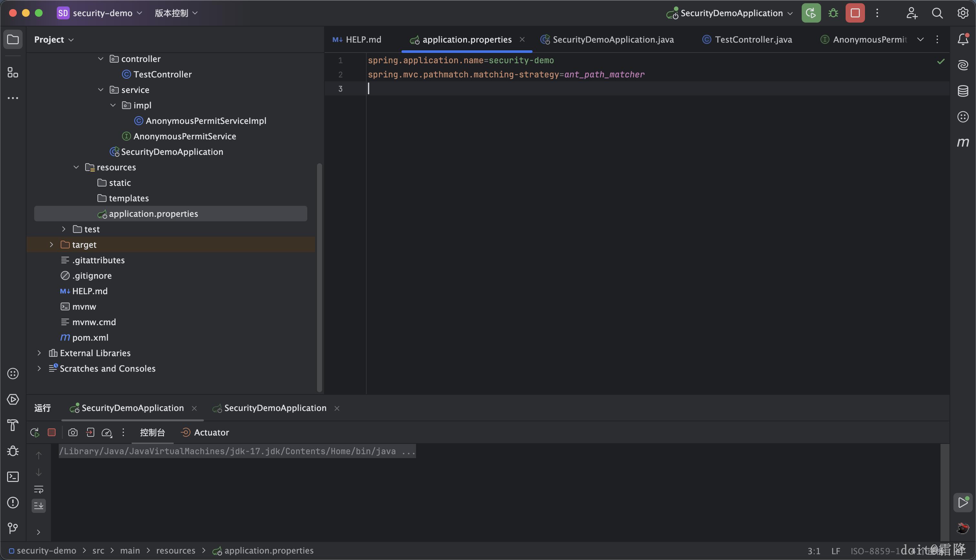Toggle the Project tool window folder icon
Screen dimensions: 976x560
point(13,39)
